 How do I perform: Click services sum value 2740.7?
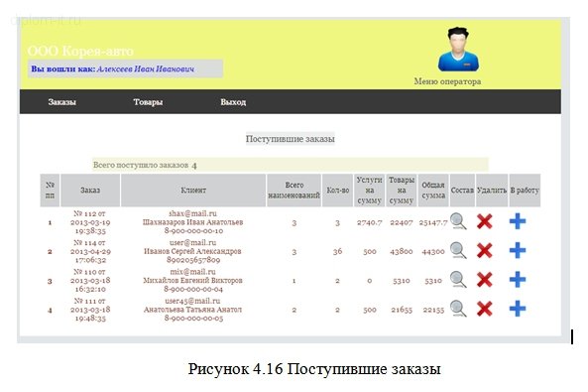click(x=370, y=222)
